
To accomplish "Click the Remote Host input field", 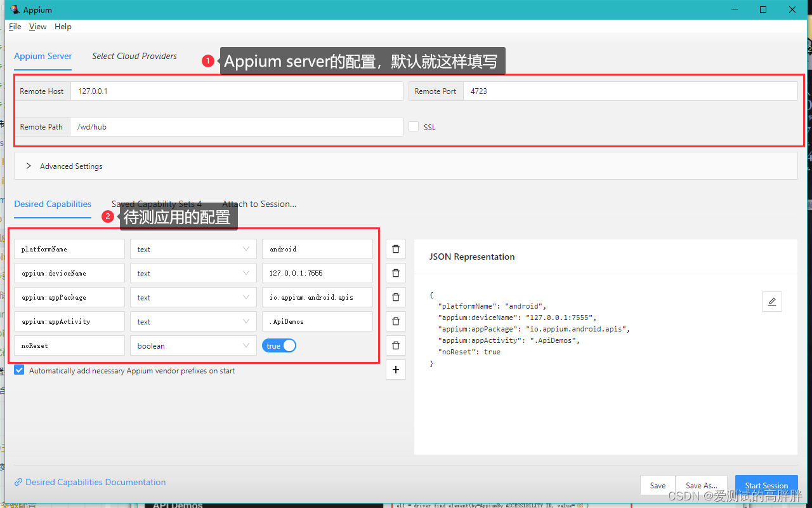I will click(x=237, y=91).
